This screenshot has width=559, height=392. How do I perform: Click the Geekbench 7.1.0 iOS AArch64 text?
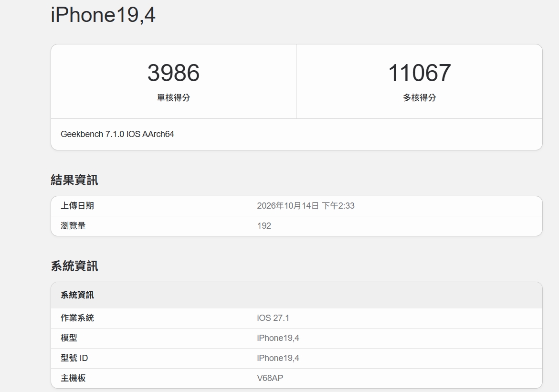click(117, 134)
